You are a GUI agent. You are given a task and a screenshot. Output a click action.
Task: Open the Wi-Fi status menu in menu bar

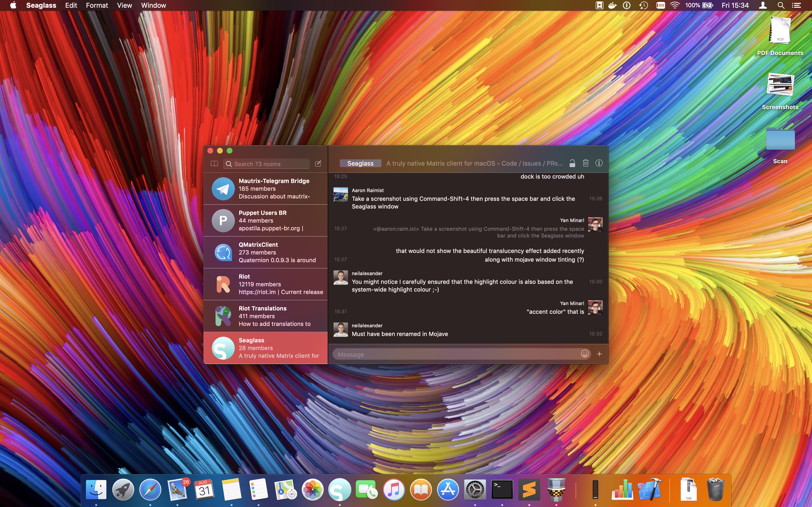[x=675, y=5]
